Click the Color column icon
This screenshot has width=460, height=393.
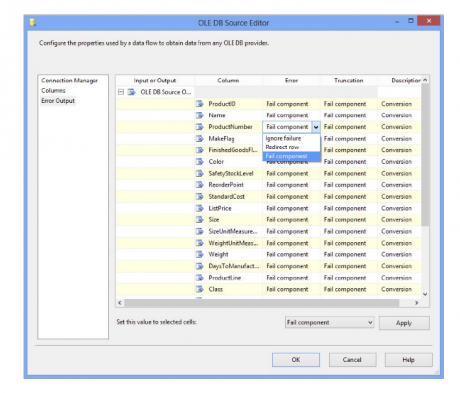click(x=200, y=162)
